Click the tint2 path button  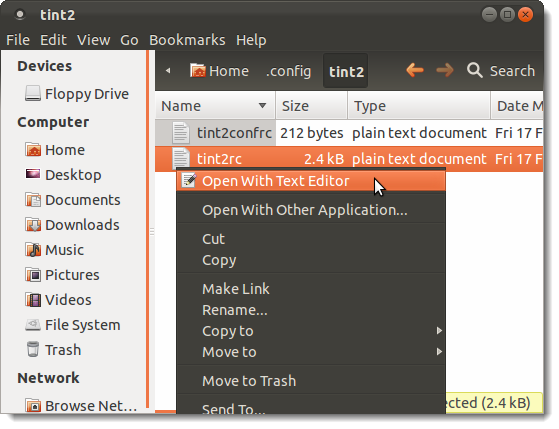click(345, 71)
